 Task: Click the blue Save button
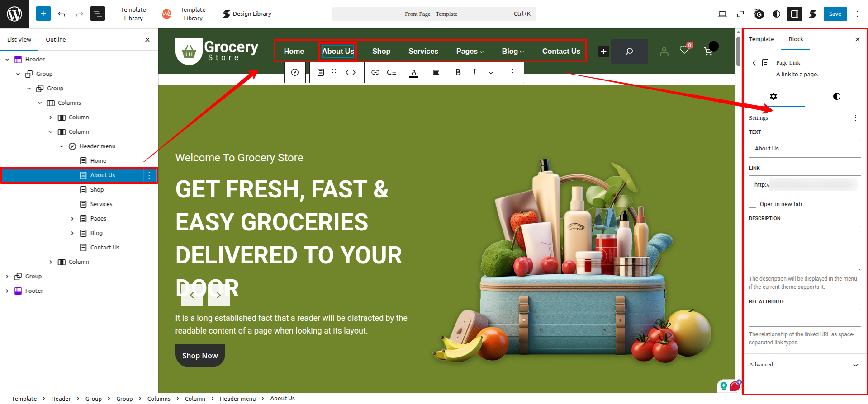click(835, 14)
